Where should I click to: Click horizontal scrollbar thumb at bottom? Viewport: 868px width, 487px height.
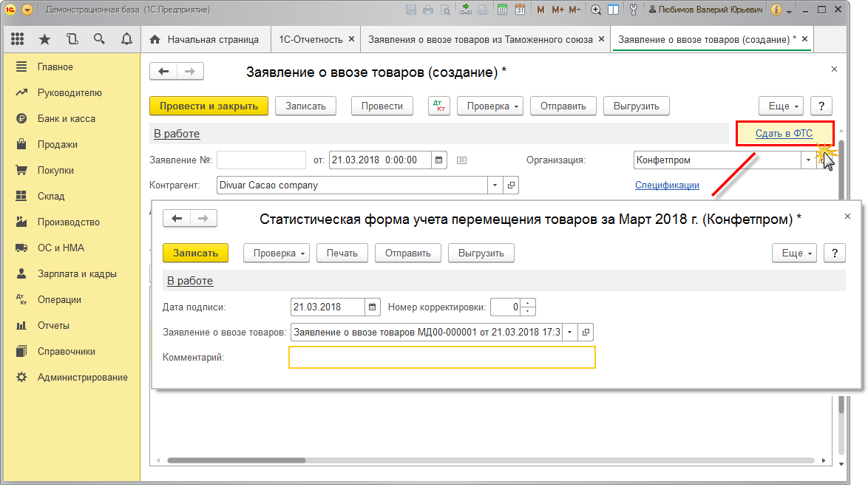(x=237, y=460)
